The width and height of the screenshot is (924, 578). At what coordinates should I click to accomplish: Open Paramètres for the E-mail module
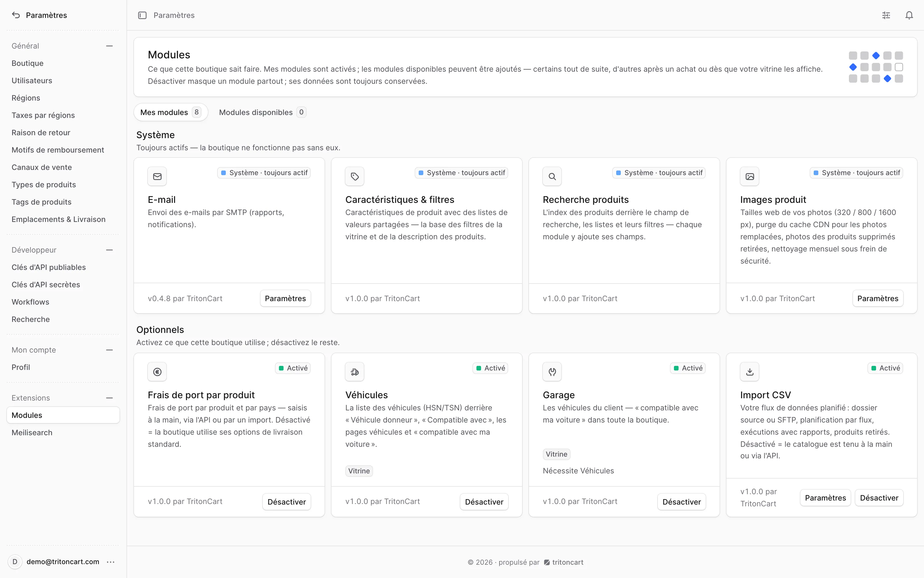click(x=285, y=298)
